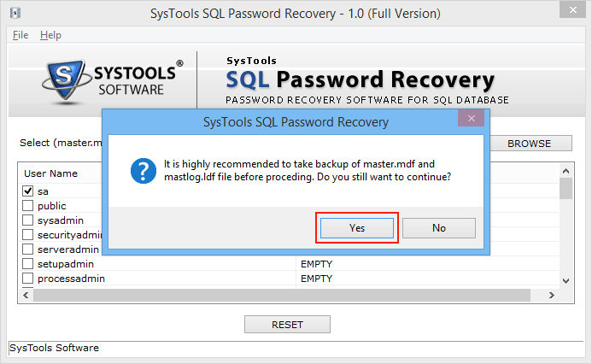Click the BROWSE button

pyautogui.click(x=529, y=144)
